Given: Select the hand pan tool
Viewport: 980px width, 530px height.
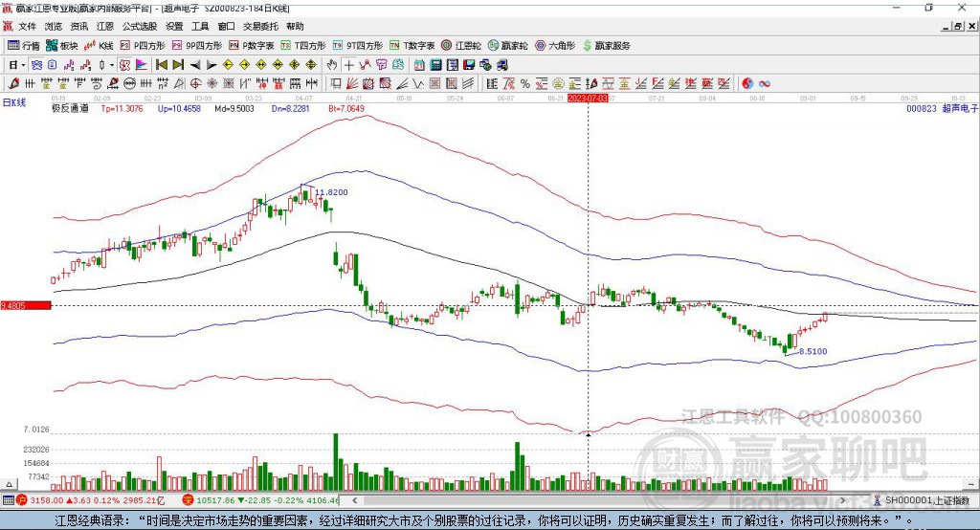Looking at the screenshot, I should click(x=332, y=65).
